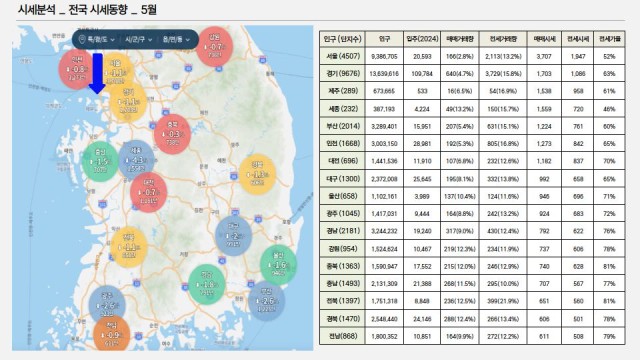Select the yellow 경기 bubble marker
Image resolution: width=640 pixels, height=360 pixels.
(x=128, y=102)
